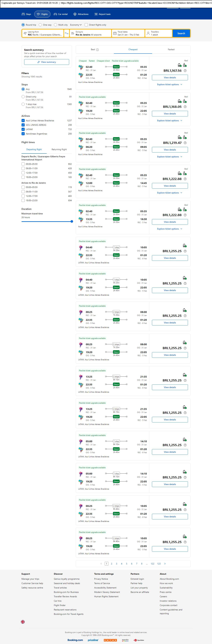Click the Travel dates field
The height and width of the screenshot is (644, 212).
(x=128, y=33)
